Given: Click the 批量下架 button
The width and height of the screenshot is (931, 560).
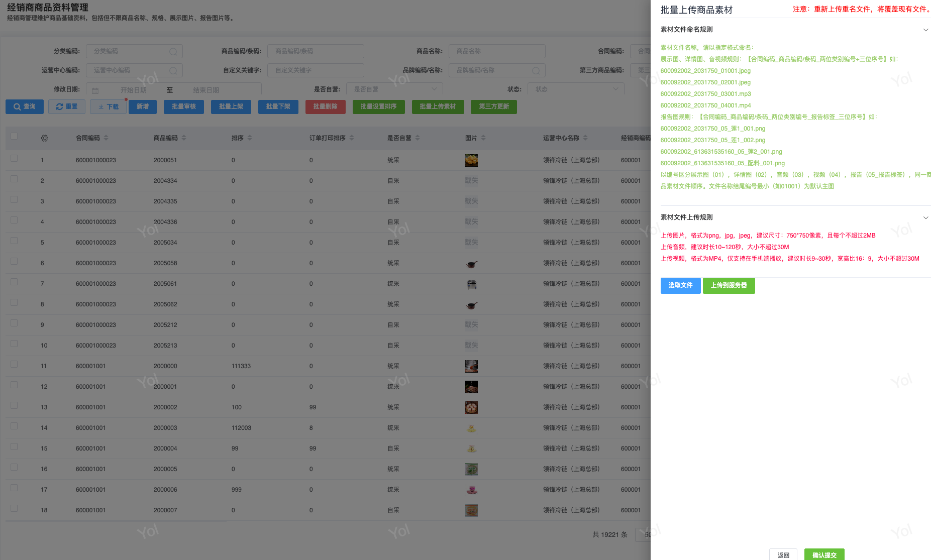Looking at the screenshot, I should tap(278, 106).
